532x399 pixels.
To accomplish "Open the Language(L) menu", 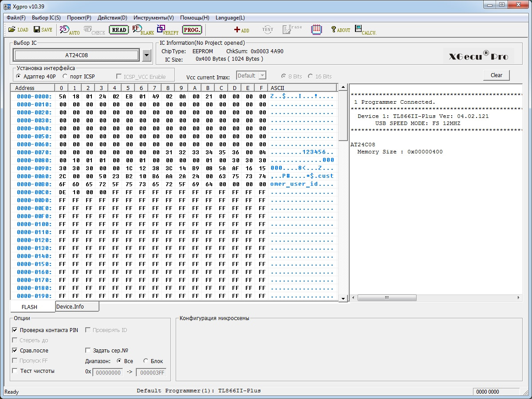I will 230,18.
